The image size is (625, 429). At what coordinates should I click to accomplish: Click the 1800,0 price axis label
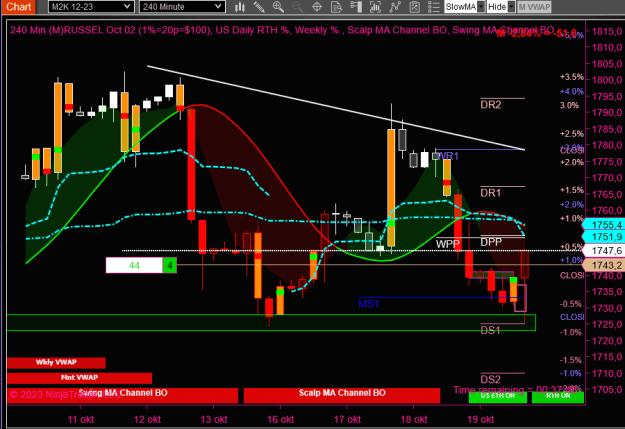coord(607,80)
